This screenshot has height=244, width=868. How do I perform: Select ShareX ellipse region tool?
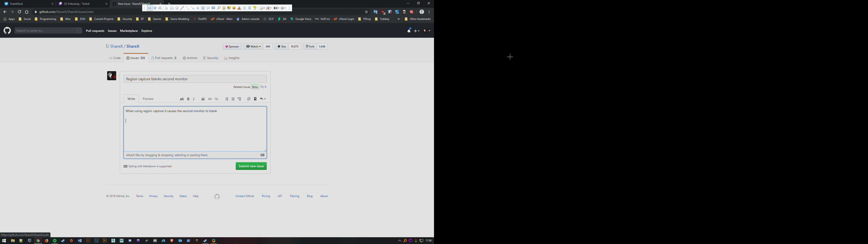coord(155,8)
